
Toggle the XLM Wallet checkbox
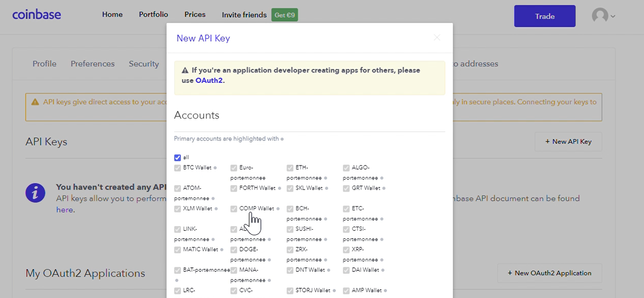tap(177, 209)
